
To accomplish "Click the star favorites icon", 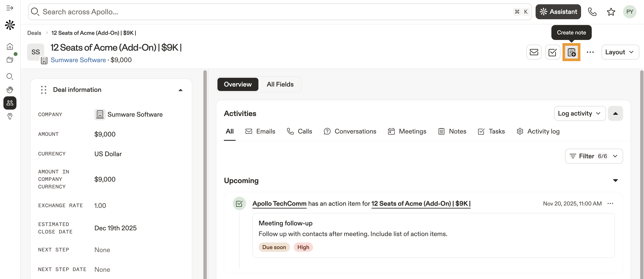I will tap(611, 12).
